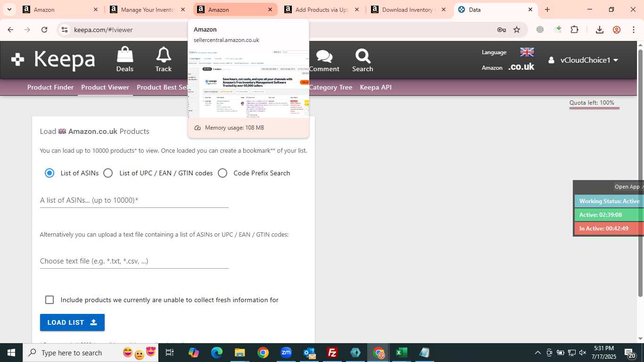Click the keepa.com address bar URL
The image size is (644, 362).
(x=103, y=30)
